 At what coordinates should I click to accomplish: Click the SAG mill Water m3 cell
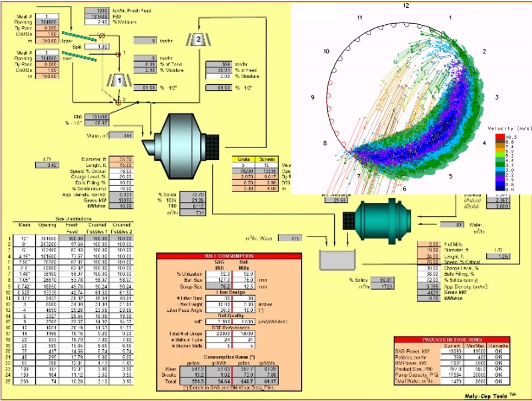121,135
